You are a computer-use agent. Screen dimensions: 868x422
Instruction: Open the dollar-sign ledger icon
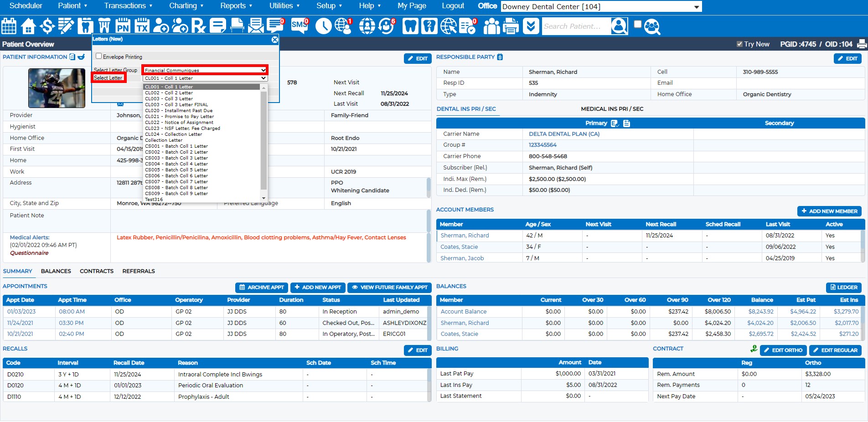[47, 26]
